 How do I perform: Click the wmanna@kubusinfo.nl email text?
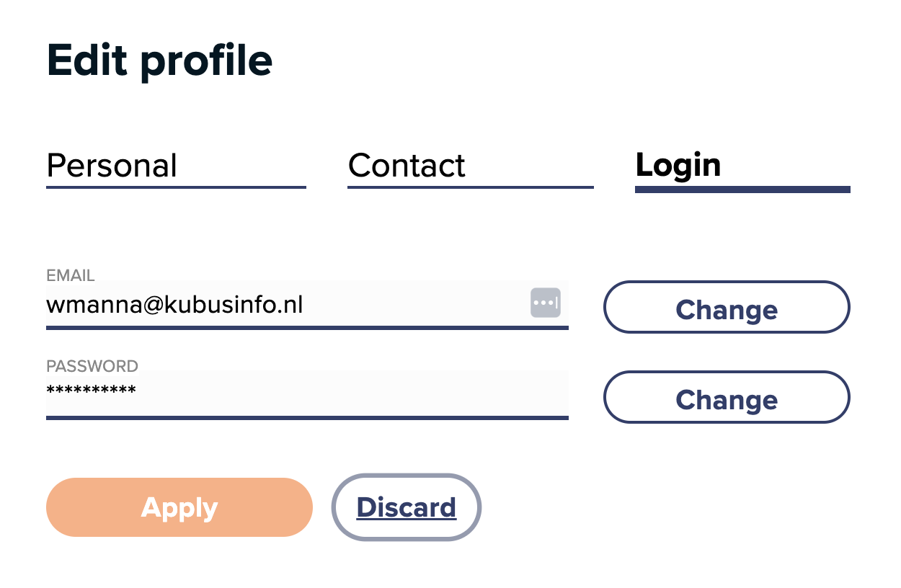174,305
